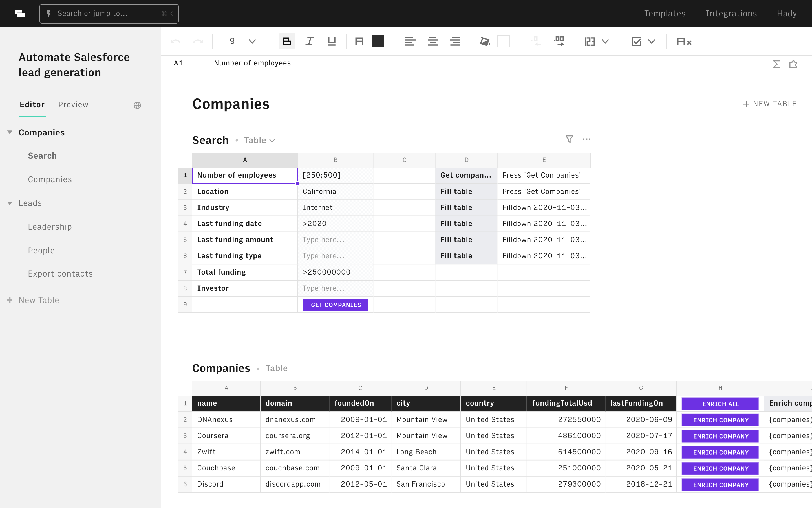
Task: Click ENRICH COMPANY for Discord
Action: point(720,485)
